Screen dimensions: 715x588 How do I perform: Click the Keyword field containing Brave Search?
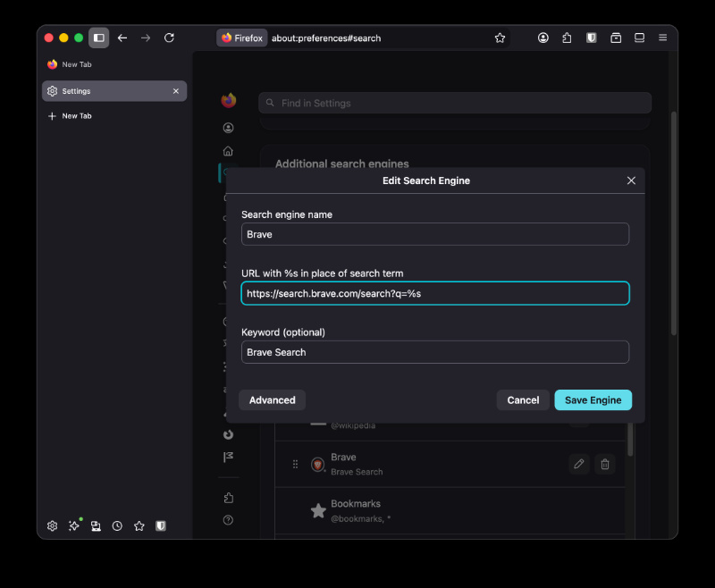click(435, 352)
